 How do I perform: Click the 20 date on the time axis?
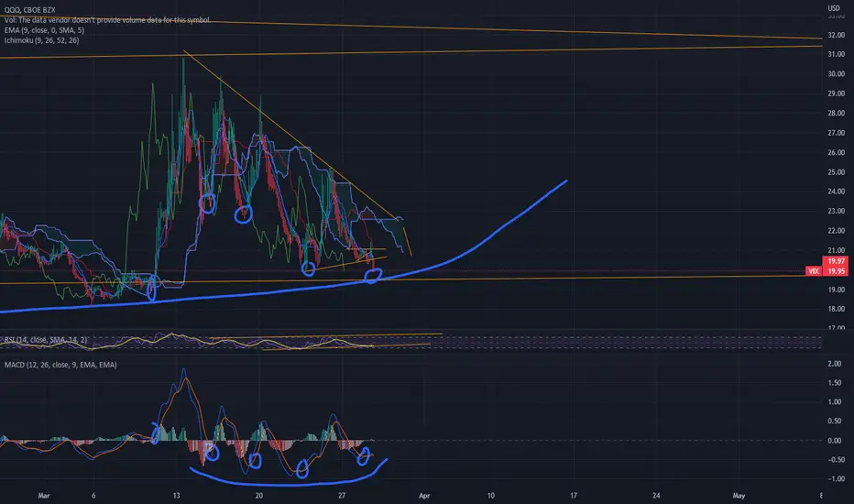258,496
